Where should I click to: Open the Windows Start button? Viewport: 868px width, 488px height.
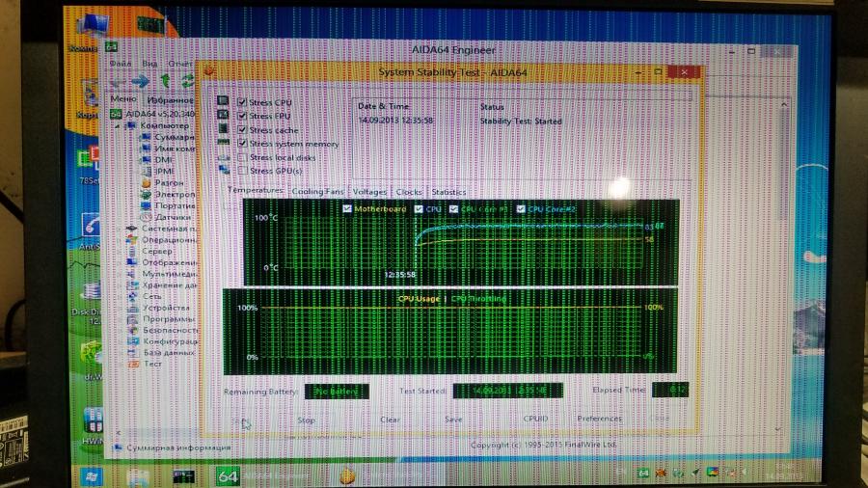[x=92, y=475]
